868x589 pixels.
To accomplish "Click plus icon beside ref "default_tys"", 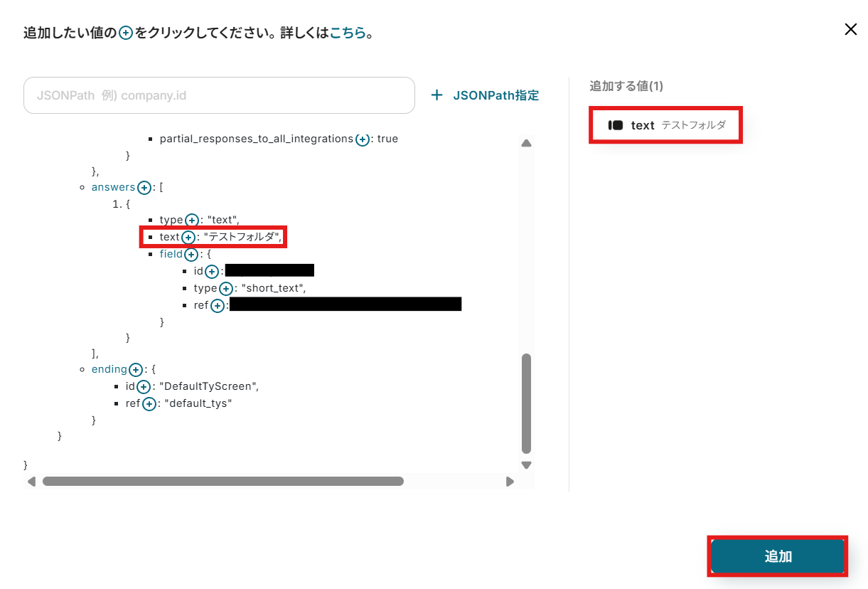I will 149,404.
